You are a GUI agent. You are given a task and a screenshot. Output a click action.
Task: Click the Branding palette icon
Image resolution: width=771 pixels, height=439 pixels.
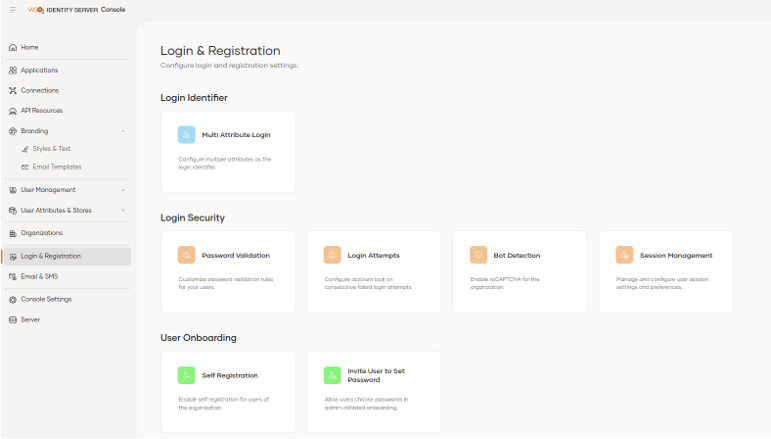[13, 131]
